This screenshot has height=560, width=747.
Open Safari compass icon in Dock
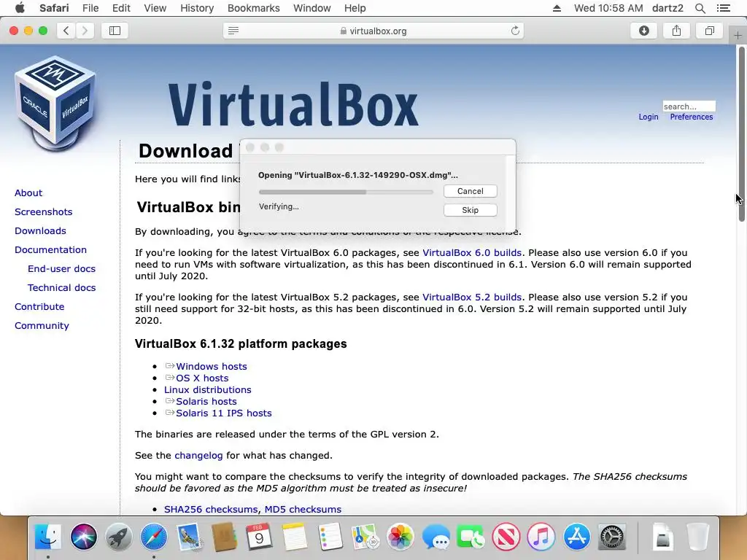[154, 536]
